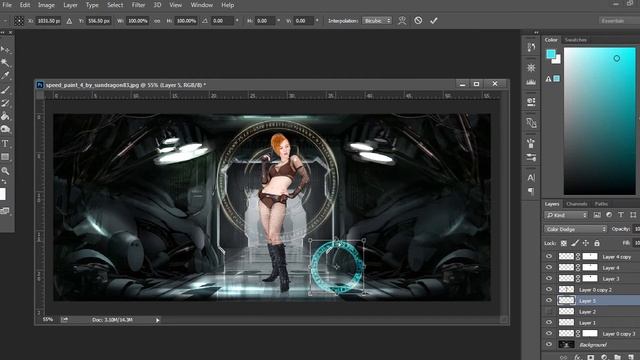The image size is (640, 360).
Task: Click the rotation angle input field
Action: coord(222,21)
